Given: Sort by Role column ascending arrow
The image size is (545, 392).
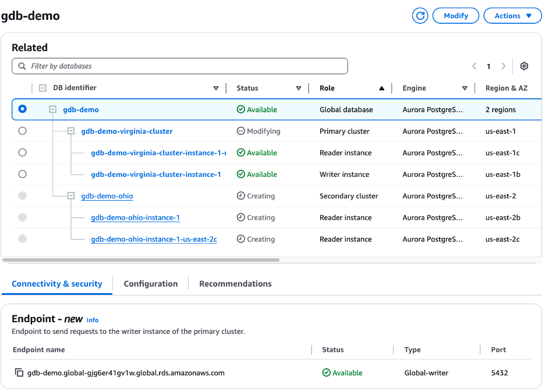Looking at the screenshot, I should [381, 88].
